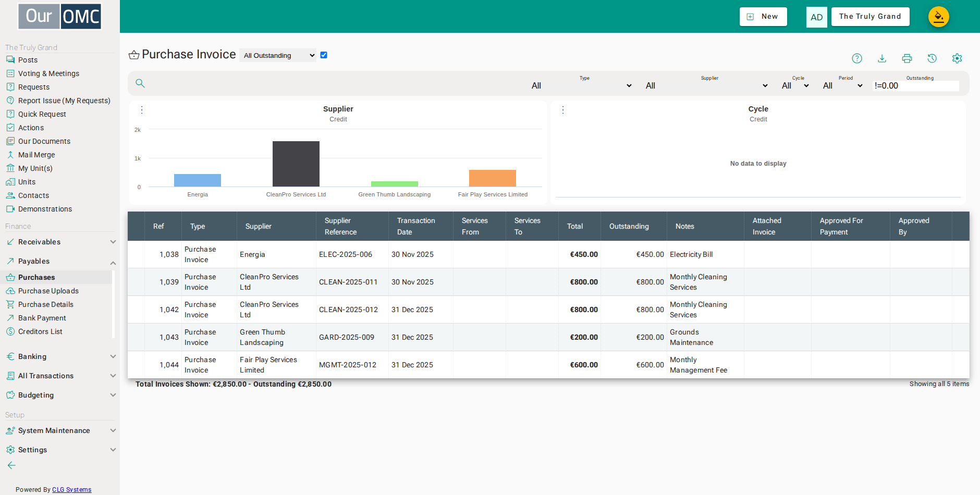Collapse the Payables section
Screen dimensions: 980x495
[60, 261]
